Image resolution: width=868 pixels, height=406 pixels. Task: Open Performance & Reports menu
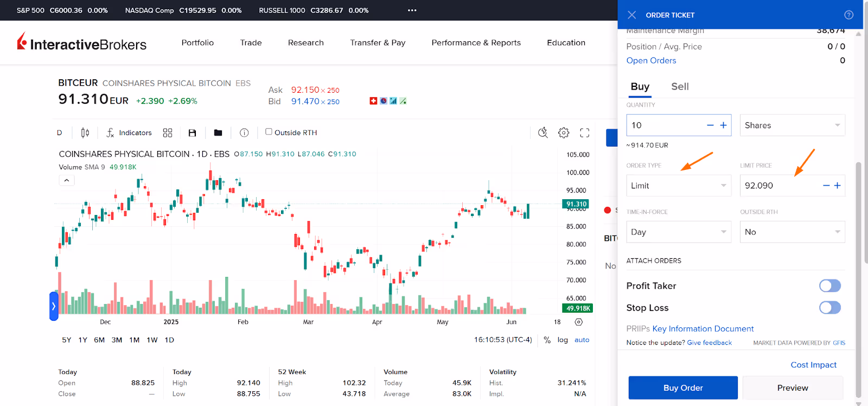(x=476, y=43)
